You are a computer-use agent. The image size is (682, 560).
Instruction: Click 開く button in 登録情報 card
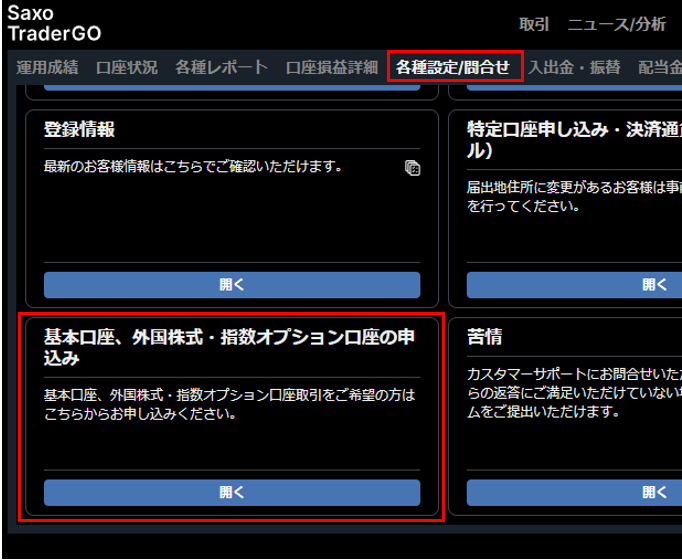232,285
